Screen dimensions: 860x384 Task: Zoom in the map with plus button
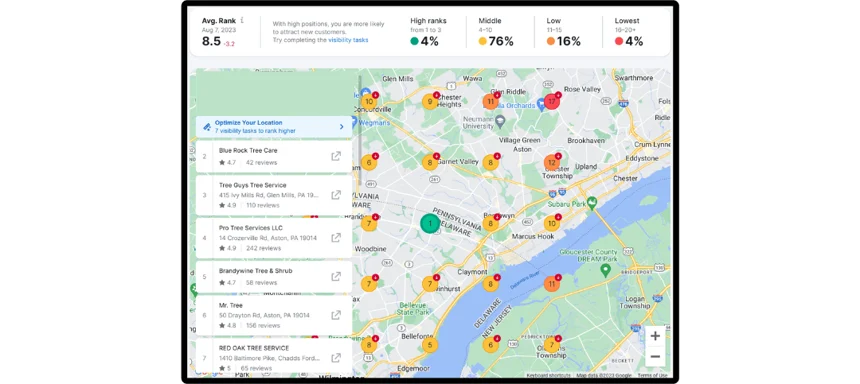pos(655,336)
